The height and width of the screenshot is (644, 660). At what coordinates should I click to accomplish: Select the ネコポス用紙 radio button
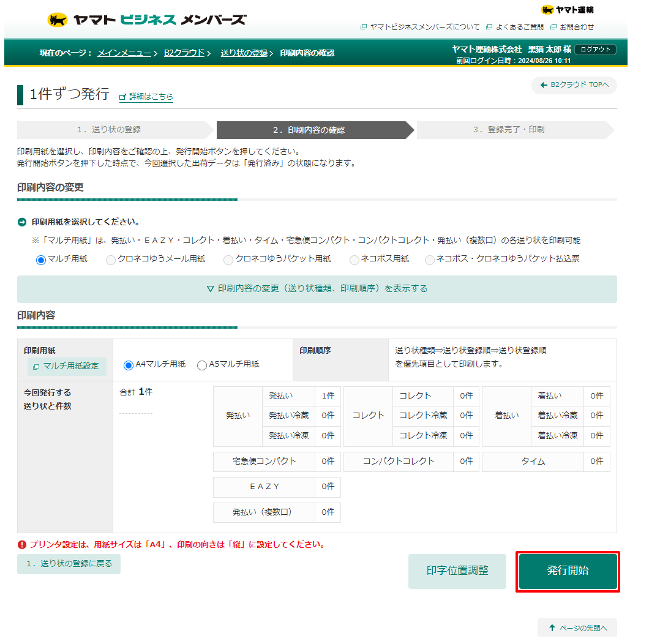pos(354,260)
